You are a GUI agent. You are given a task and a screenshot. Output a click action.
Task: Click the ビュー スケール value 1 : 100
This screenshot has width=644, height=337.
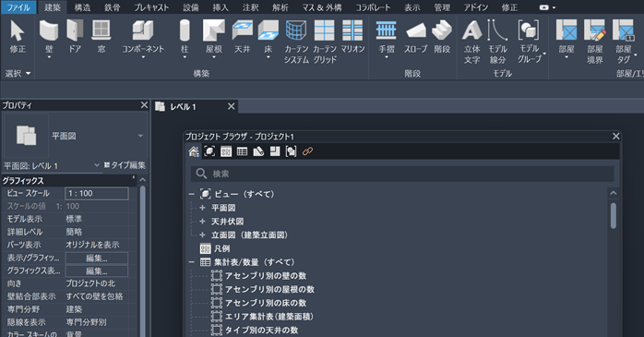(x=97, y=194)
